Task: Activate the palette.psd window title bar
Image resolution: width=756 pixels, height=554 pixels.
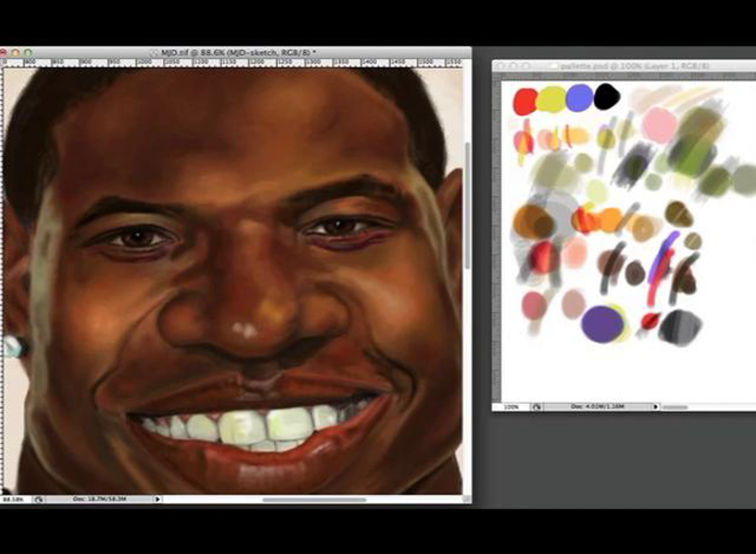Action: (631, 66)
